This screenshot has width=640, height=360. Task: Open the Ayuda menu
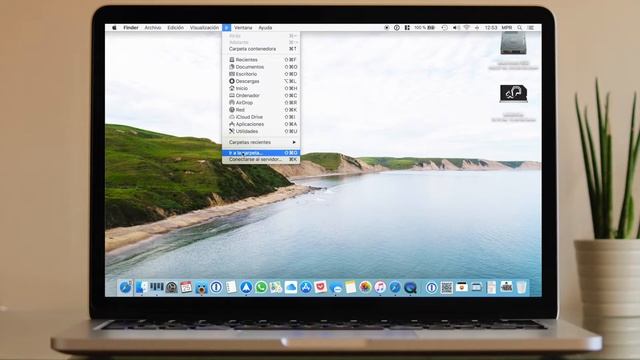pyautogui.click(x=265, y=28)
